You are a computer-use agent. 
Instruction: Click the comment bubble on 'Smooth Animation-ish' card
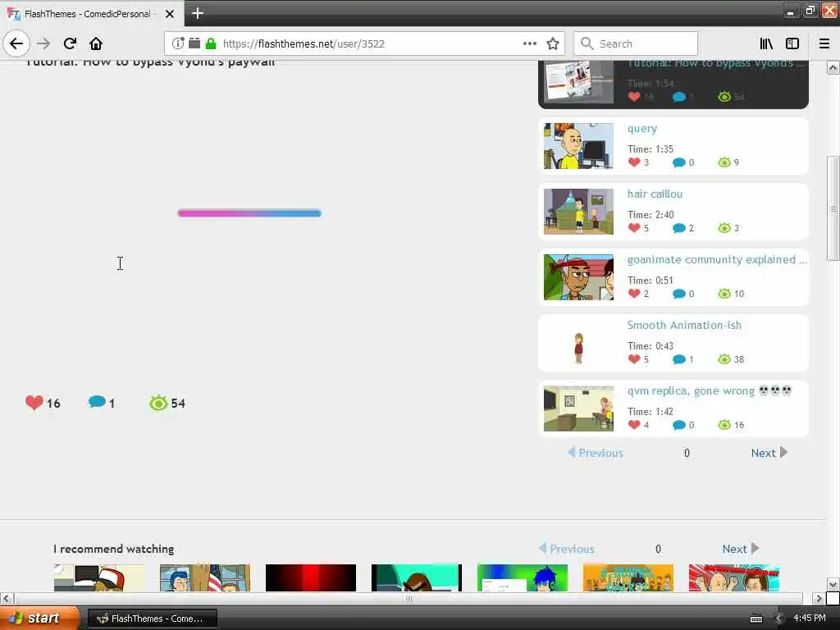[678, 359]
